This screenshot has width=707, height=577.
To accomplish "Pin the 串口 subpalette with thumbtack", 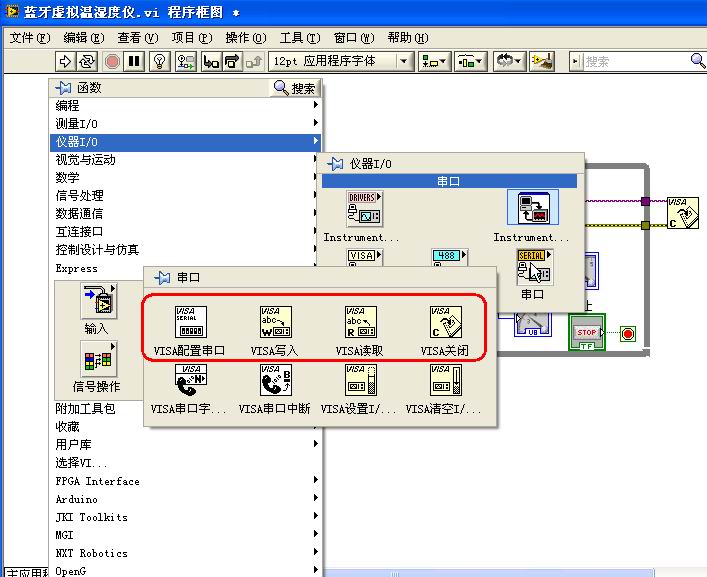I will coord(163,277).
